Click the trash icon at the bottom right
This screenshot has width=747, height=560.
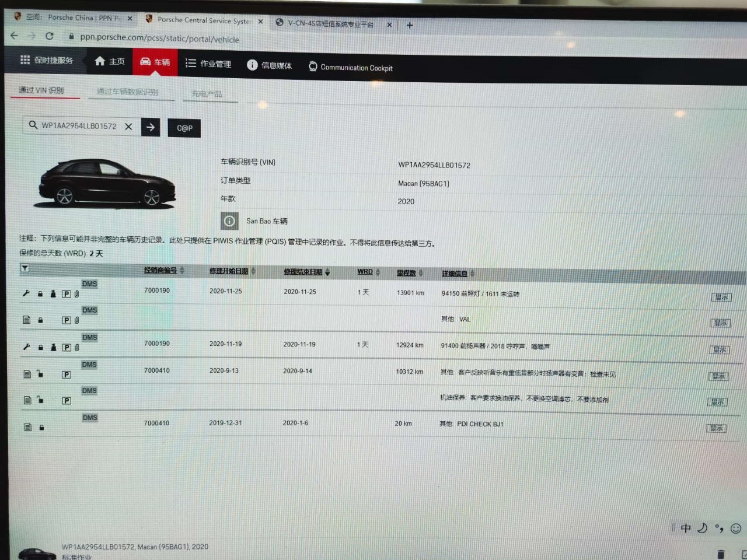click(x=721, y=554)
